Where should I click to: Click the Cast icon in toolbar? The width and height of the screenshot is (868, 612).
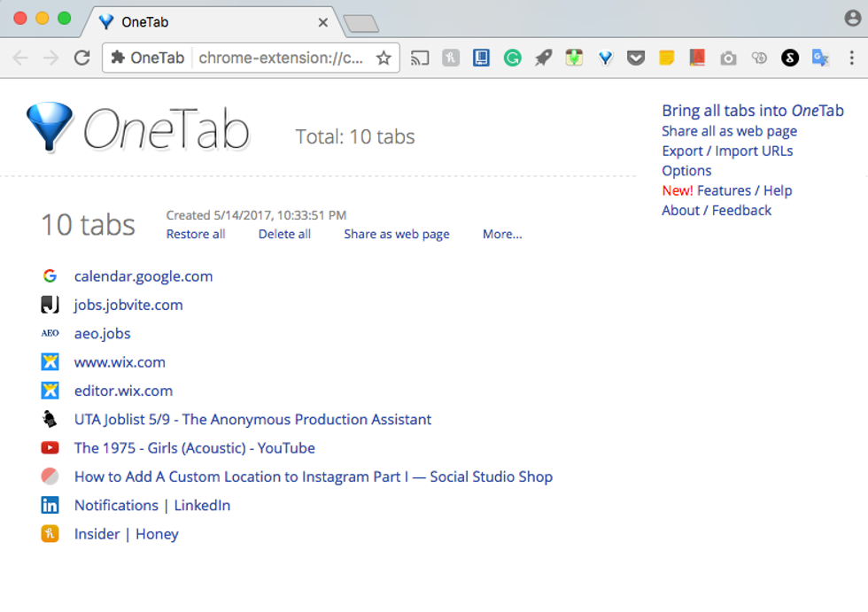pyautogui.click(x=420, y=58)
